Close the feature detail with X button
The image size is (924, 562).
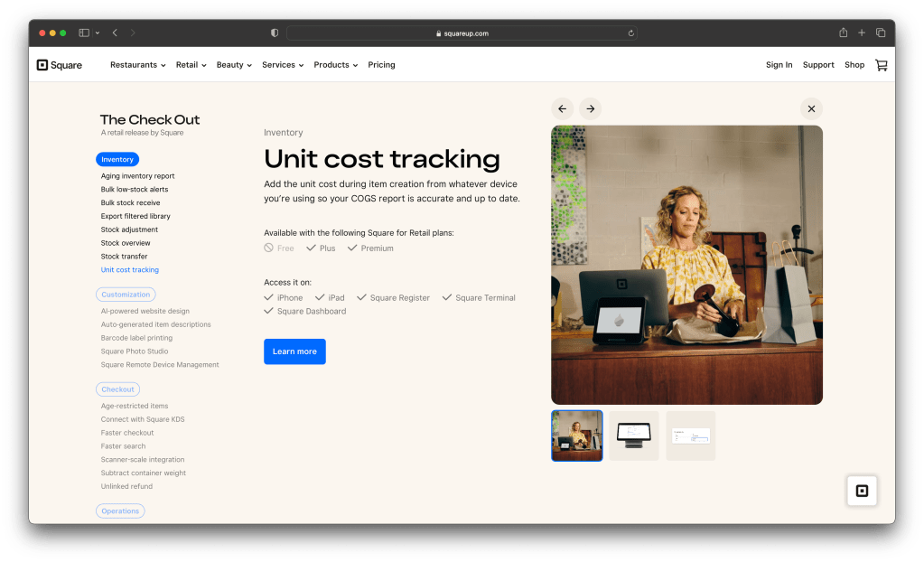pyautogui.click(x=811, y=108)
